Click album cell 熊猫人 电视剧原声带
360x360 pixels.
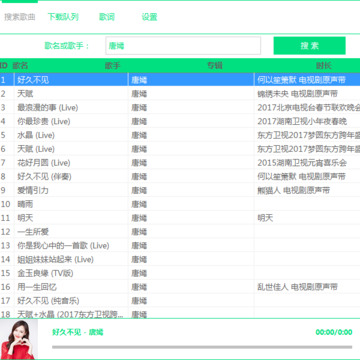(x=294, y=191)
